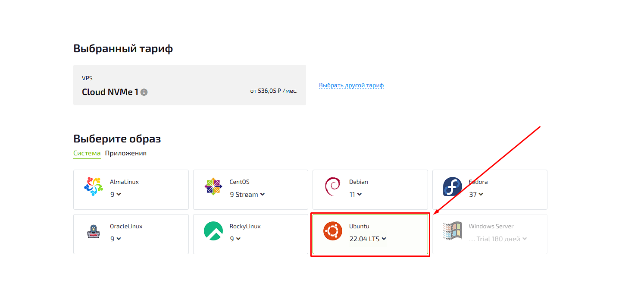This screenshot has width=644, height=284.
Task: Select the Windows Server name label
Action: click(x=491, y=226)
